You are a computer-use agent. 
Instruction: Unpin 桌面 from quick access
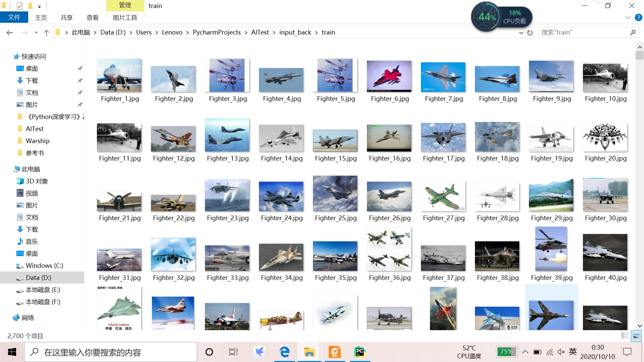[80, 68]
